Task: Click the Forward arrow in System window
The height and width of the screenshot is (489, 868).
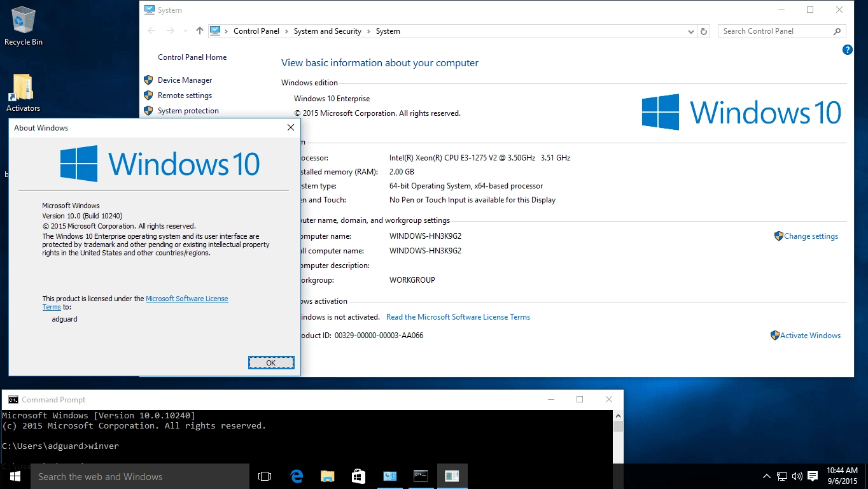Action: (170, 31)
